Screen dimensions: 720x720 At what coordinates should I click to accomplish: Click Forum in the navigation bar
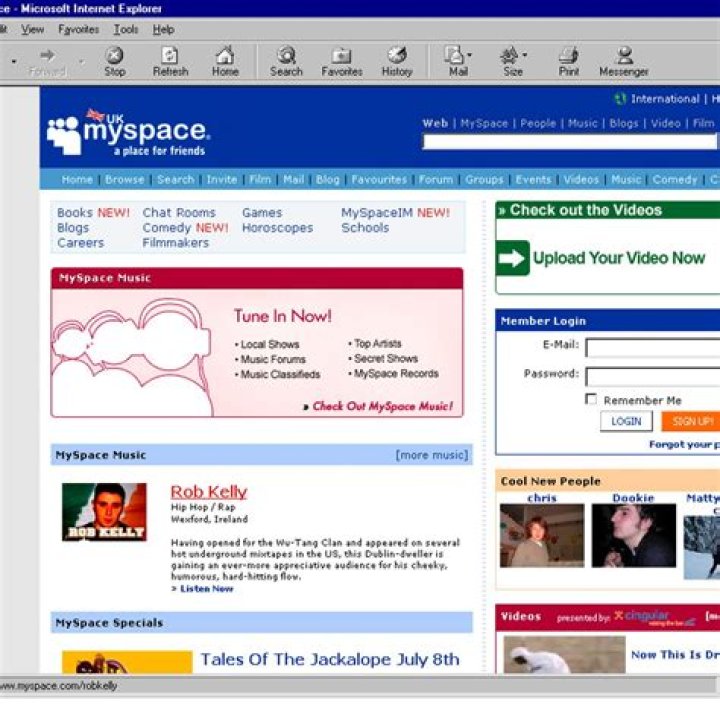pos(435,179)
